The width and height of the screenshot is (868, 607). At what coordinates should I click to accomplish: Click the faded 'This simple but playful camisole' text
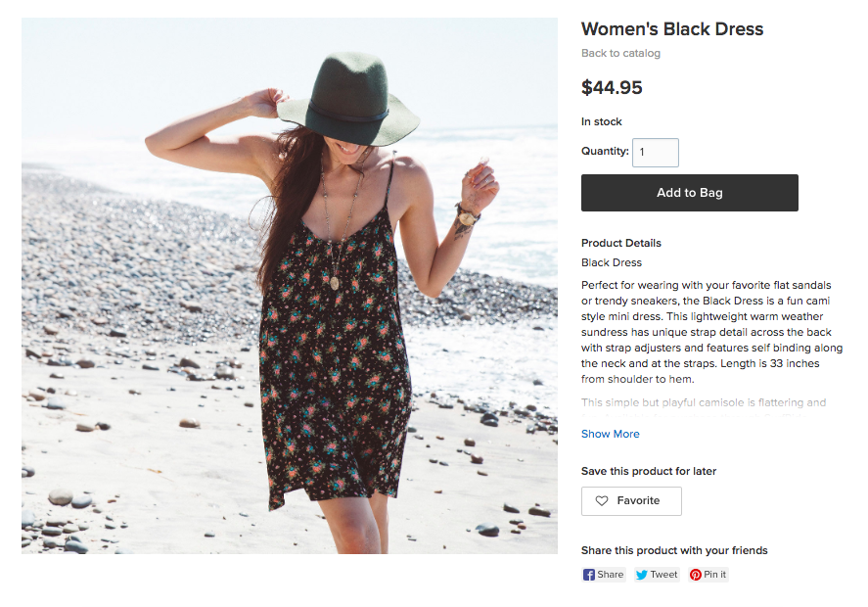pos(703,402)
